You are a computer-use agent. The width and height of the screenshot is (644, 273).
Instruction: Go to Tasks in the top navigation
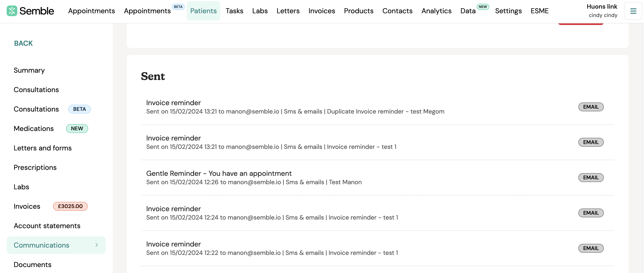[x=234, y=11]
